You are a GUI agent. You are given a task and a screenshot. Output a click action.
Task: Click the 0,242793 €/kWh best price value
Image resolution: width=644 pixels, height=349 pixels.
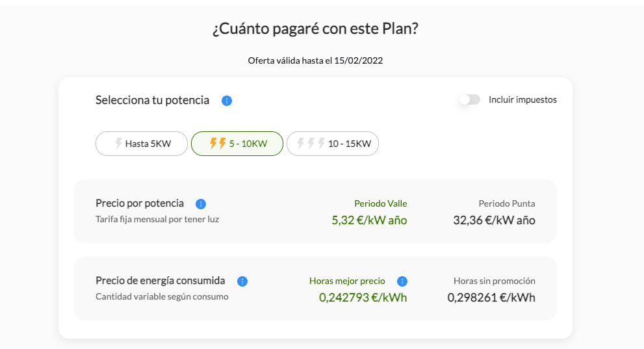coord(363,297)
